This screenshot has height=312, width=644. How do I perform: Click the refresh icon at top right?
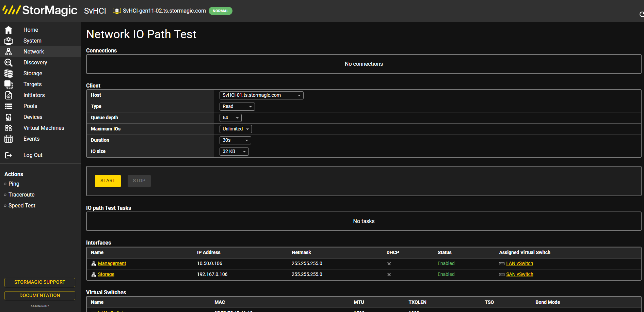[642, 14]
